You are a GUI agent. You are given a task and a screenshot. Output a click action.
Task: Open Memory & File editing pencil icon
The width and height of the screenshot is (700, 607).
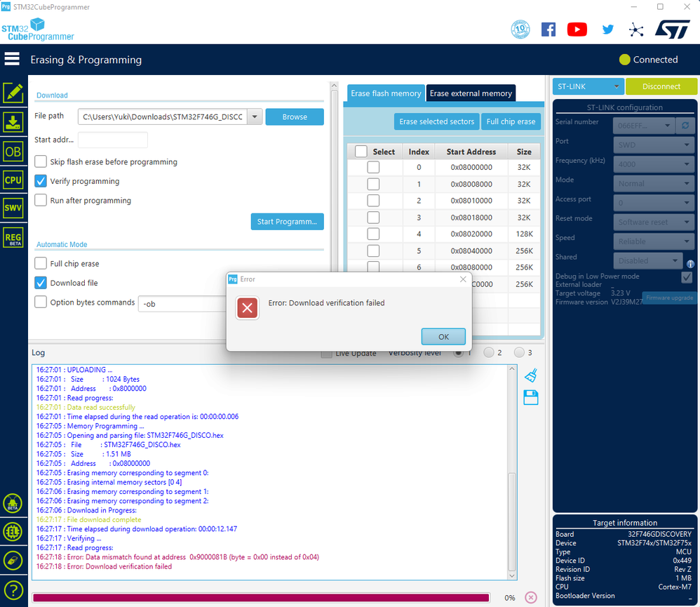(13, 93)
